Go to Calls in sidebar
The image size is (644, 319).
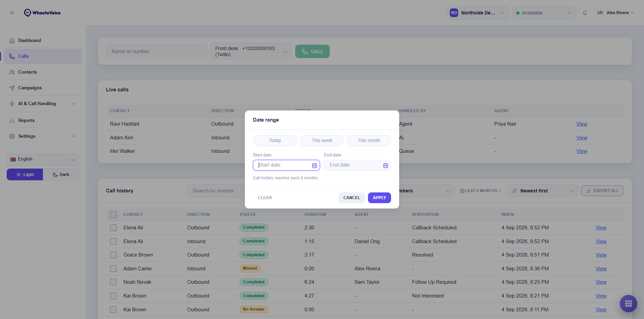click(43, 56)
